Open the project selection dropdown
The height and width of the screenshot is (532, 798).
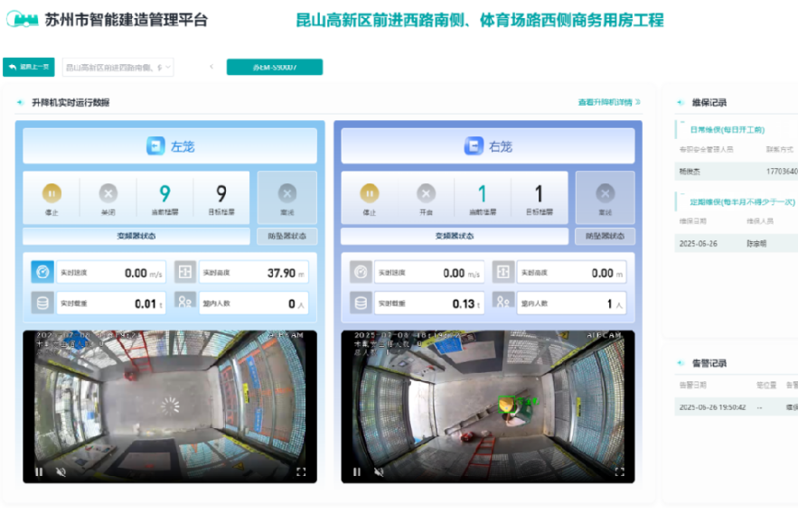point(117,67)
